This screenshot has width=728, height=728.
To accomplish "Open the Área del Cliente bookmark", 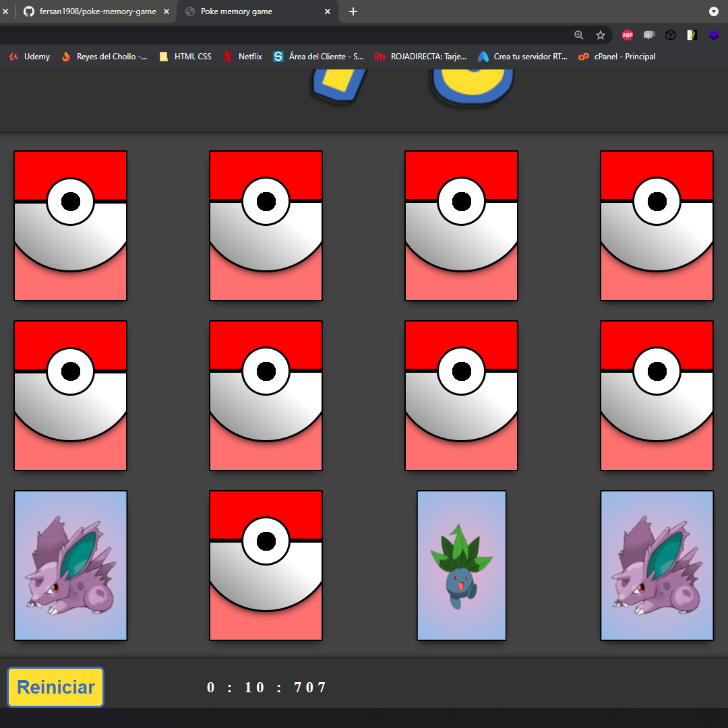I will 318,57.
